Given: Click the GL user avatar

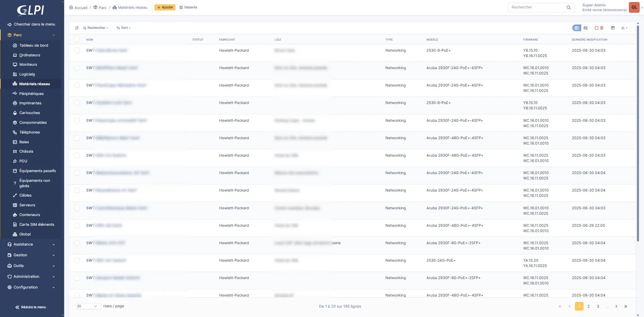Looking at the screenshot, I should [634, 7].
